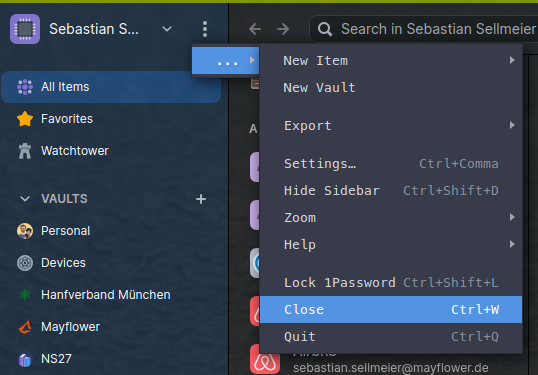538x375 pixels.
Task: Click the Hanfverband München leaf icon
Action: pyautogui.click(x=25, y=295)
